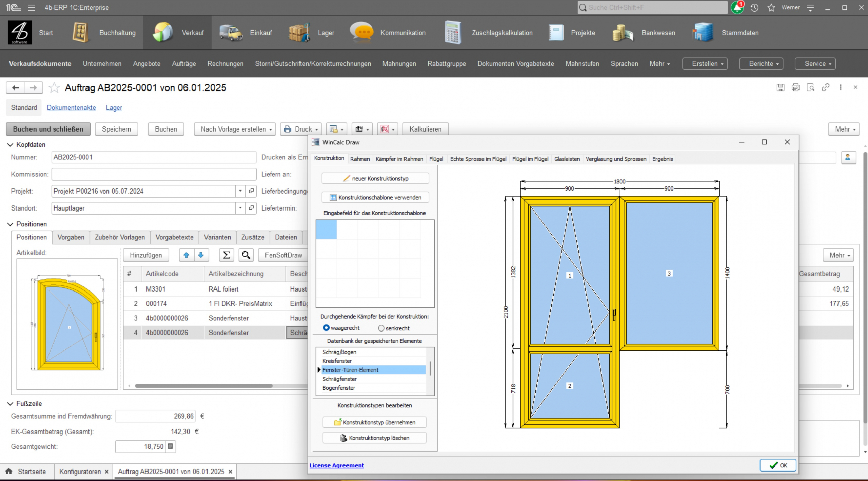Click Konstruktionstyp übernehmen button
Screen dimensions: 868x481
(x=374, y=422)
